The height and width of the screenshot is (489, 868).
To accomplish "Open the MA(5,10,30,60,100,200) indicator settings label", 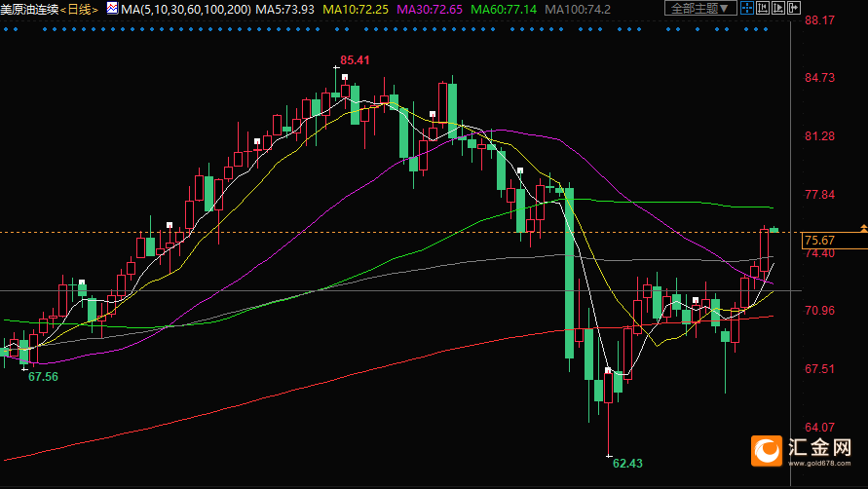I will (185, 10).
